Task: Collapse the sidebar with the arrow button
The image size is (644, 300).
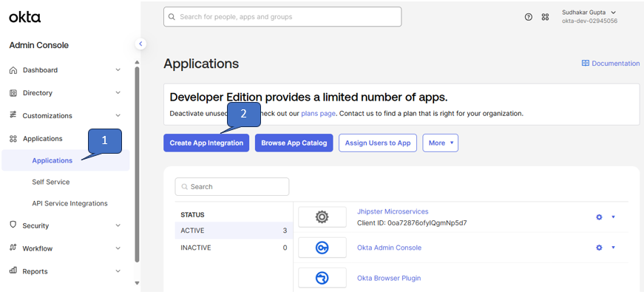Action: pos(140,44)
